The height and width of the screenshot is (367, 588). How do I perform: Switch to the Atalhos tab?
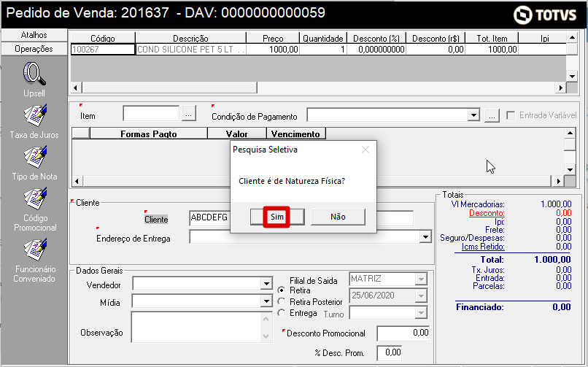pyautogui.click(x=34, y=35)
